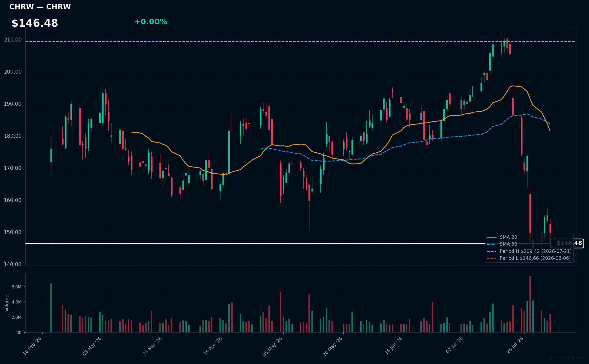Select the $146.48 headline price
Viewport: 589px width, 364px height.
[x=35, y=23]
